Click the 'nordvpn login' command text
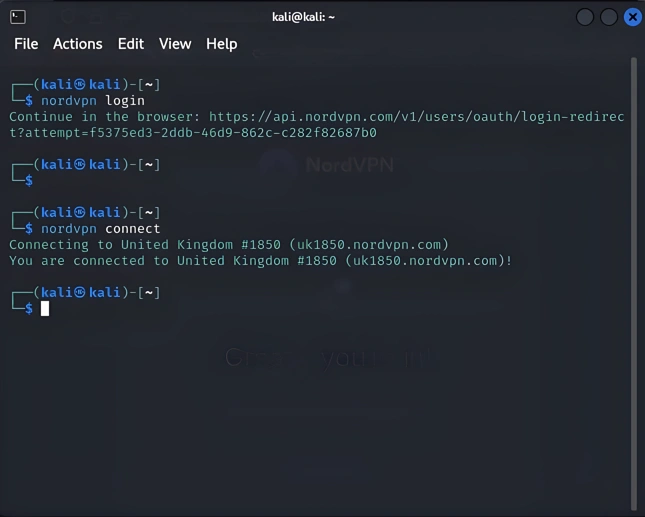This screenshot has height=517, width=645. (x=93, y=101)
